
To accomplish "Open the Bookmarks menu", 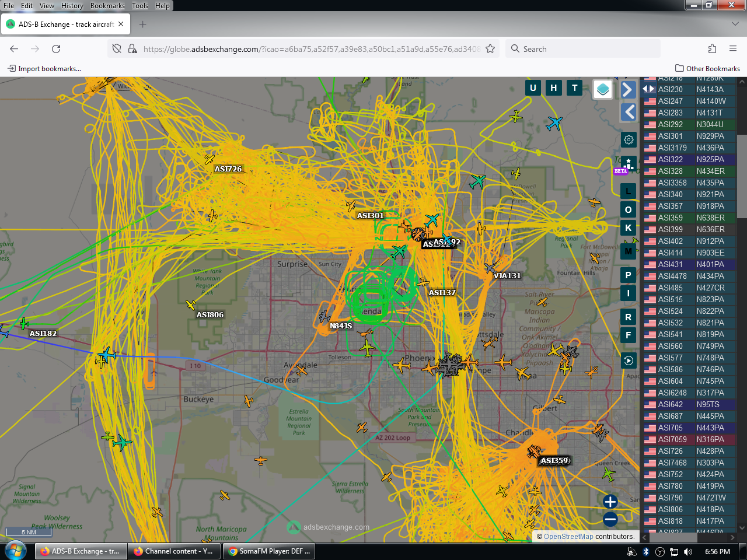I will click(107, 6).
